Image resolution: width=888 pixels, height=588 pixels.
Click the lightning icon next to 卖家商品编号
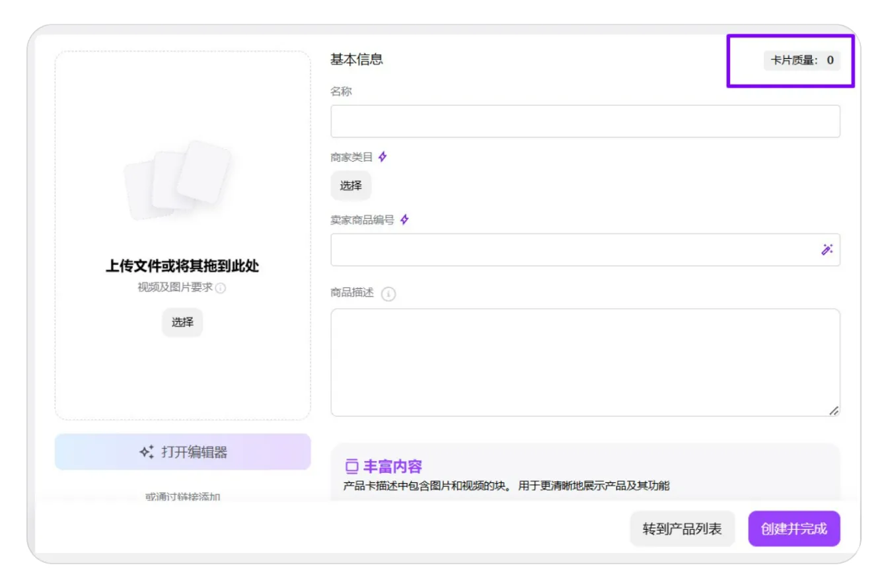(404, 220)
